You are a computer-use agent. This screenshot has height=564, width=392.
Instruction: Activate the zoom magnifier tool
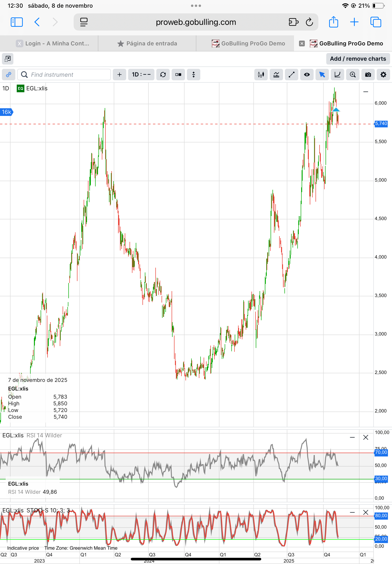coord(353,75)
